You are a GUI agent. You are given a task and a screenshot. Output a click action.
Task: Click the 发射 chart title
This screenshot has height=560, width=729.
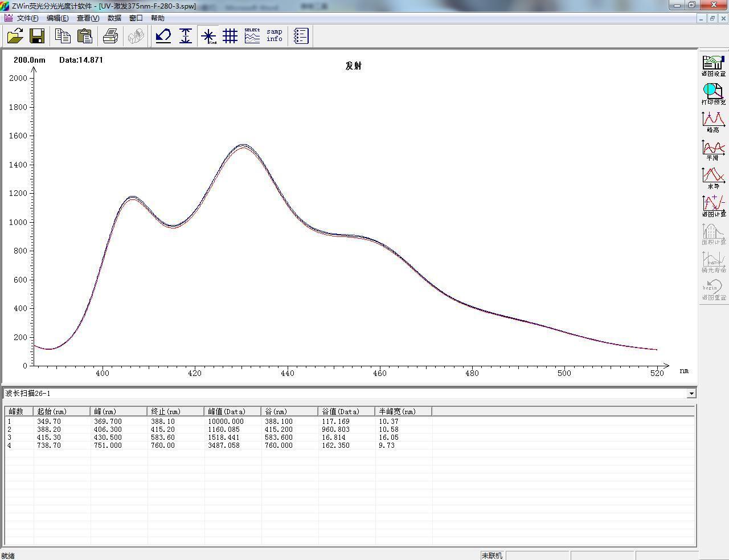[x=353, y=66]
